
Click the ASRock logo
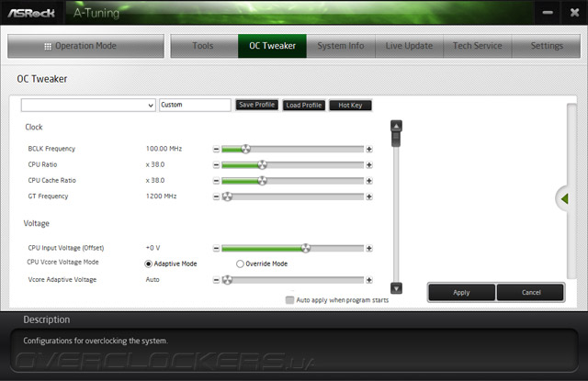[x=31, y=13]
